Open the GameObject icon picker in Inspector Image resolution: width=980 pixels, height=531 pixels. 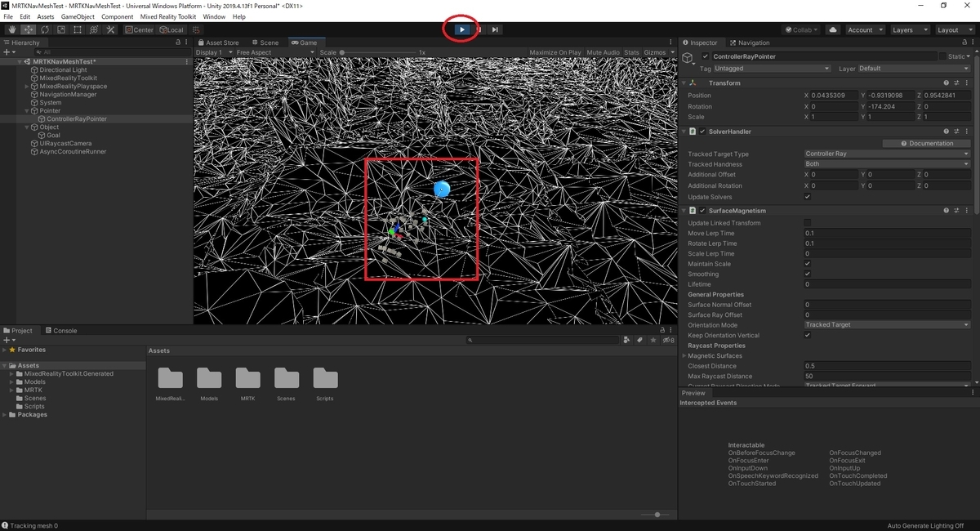pyautogui.click(x=689, y=57)
